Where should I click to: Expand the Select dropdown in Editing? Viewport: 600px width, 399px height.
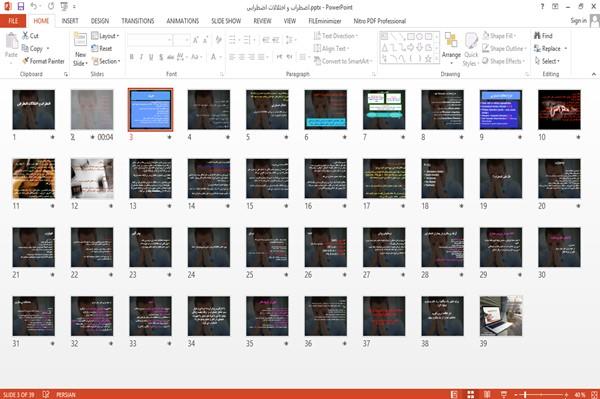click(x=547, y=61)
